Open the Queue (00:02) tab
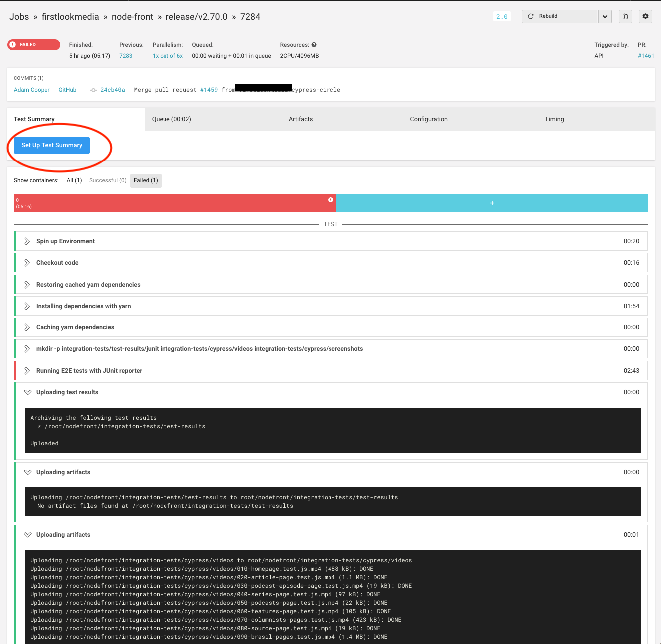The height and width of the screenshot is (644, 661). click(213, 119)
